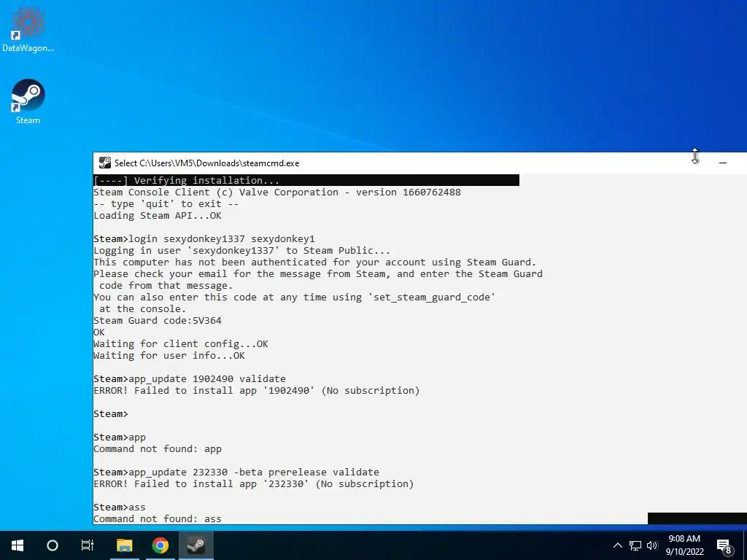The width and height of the screenshot is (747, 560).
Task: Switch to steamcmd taskbar button
Action: click(x=196, y=545)
